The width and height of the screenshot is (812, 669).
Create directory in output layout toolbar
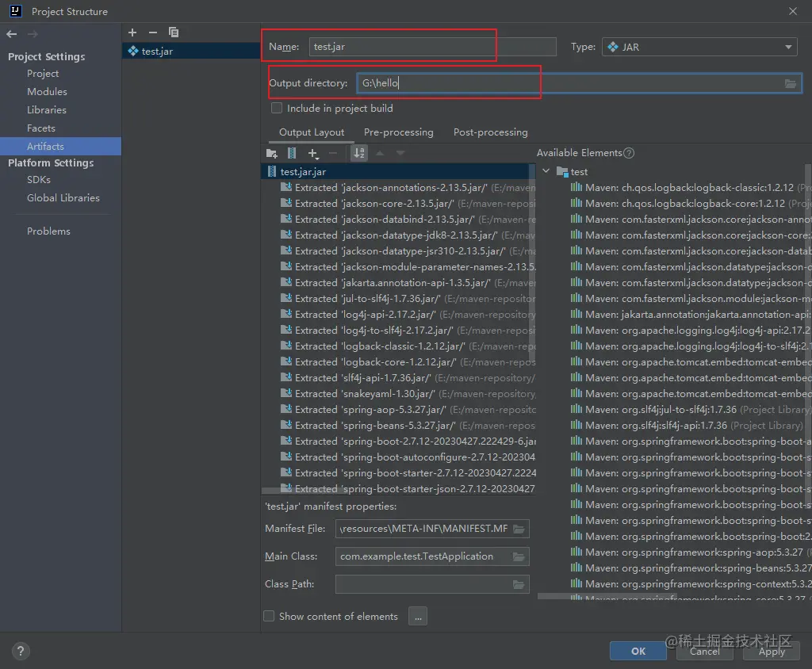click(271, 153)
